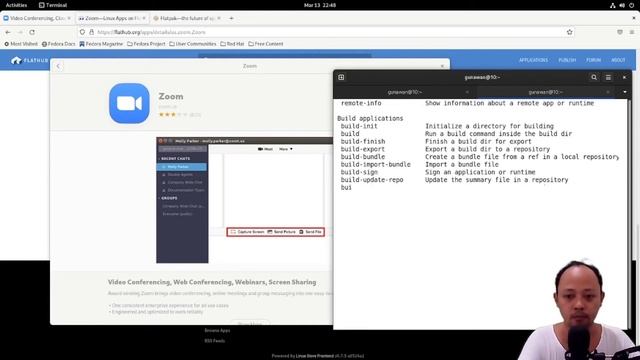Click the 'remote-info' command text in terminal

361,103
